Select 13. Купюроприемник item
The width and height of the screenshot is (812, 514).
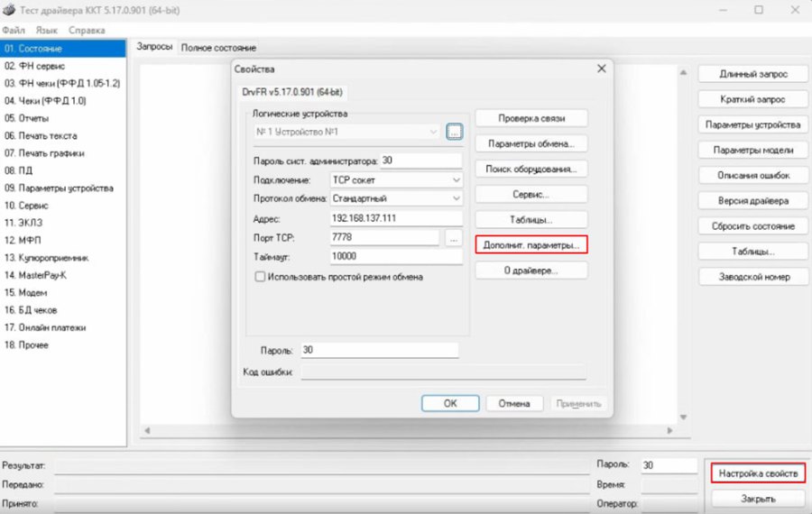click(x=62, y=258)
